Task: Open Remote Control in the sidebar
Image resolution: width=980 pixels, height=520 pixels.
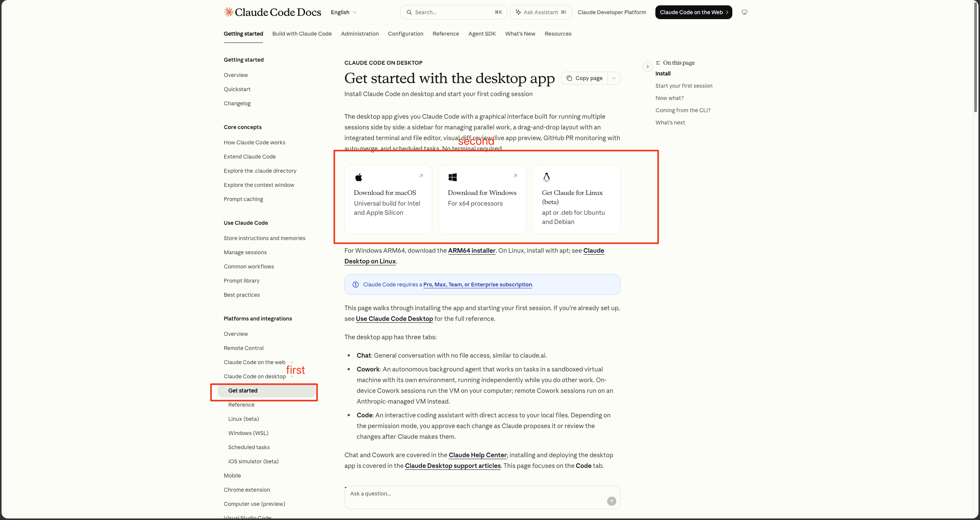Action: tap(244, 348)
